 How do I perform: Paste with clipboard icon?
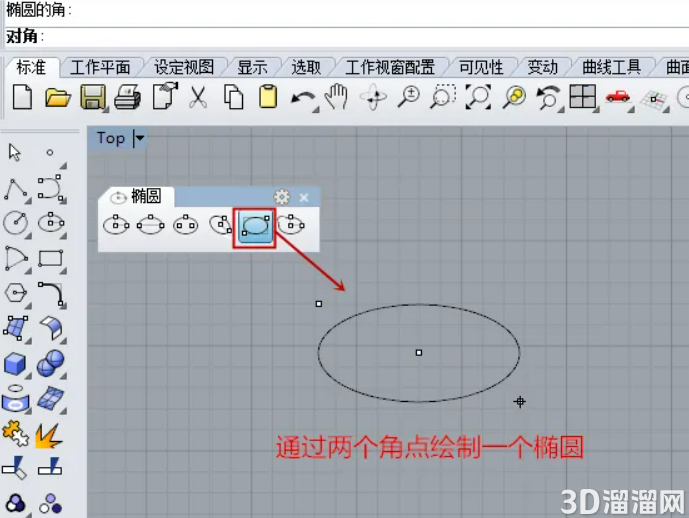[268, 96]
